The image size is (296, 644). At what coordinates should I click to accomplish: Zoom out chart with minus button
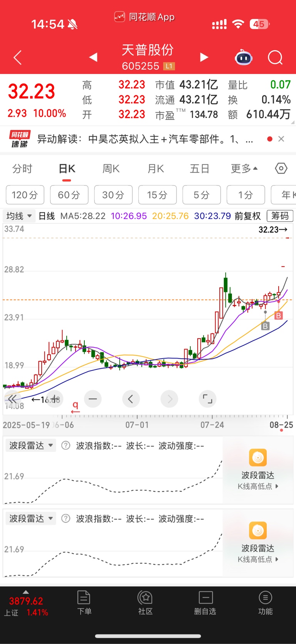[93, 399]
